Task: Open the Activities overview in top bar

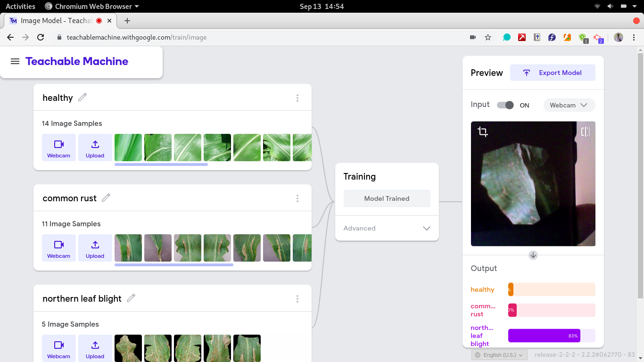Action: click(x=20, y=6)
